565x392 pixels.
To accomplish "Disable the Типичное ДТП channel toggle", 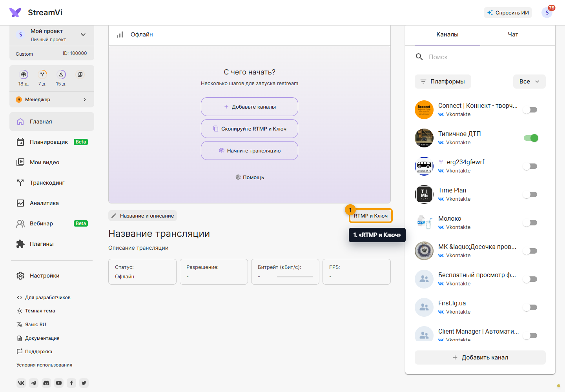I will point(530,138).
